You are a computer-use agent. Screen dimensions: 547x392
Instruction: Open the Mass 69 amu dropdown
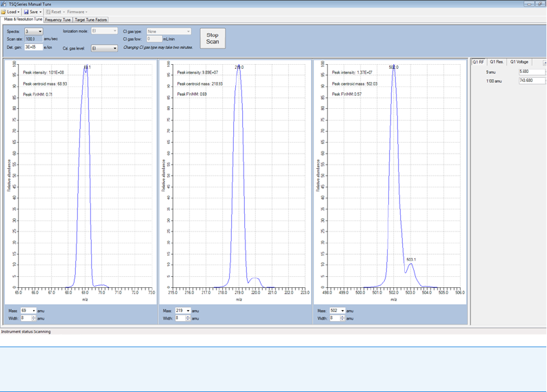tap(33, 311)
